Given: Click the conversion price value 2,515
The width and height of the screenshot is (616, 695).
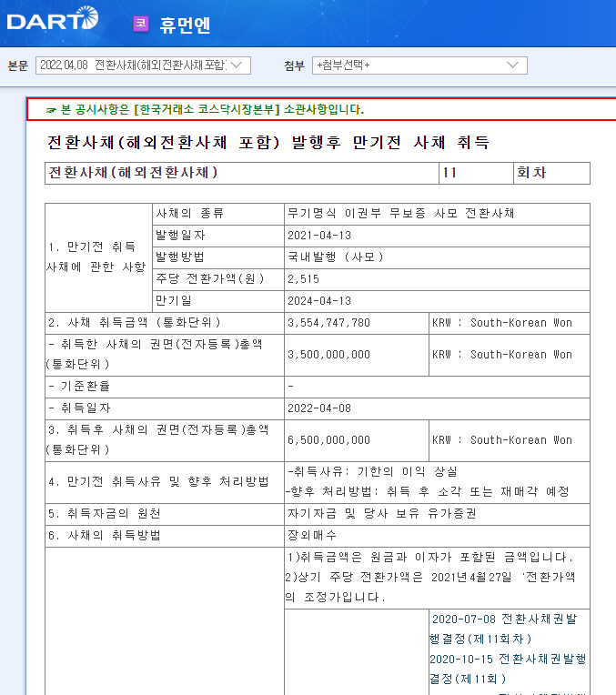Looking at the screenshot, I should (x=303, y=279).
